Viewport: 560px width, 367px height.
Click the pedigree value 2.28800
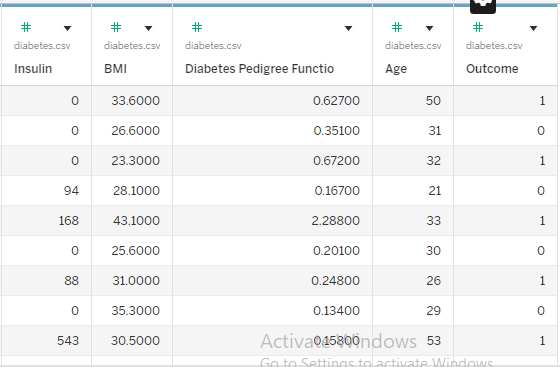tap(336, 221)
